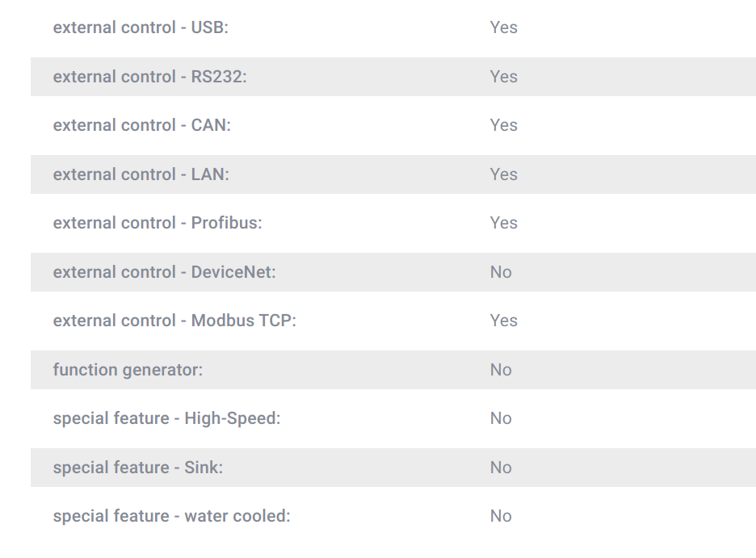
Task: Click the 'special feature - Sink:' label
Action: pyautogui.click(x=138, y=468)
